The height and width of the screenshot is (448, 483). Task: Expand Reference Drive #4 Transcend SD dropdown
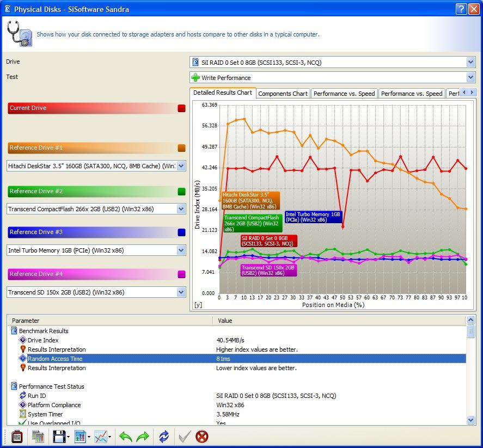click(181, 292)
